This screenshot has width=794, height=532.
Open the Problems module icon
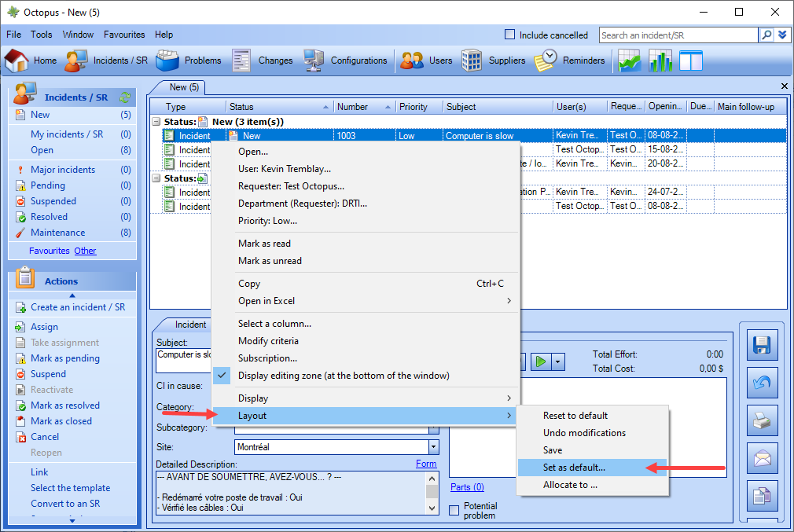tap(189, 61)
